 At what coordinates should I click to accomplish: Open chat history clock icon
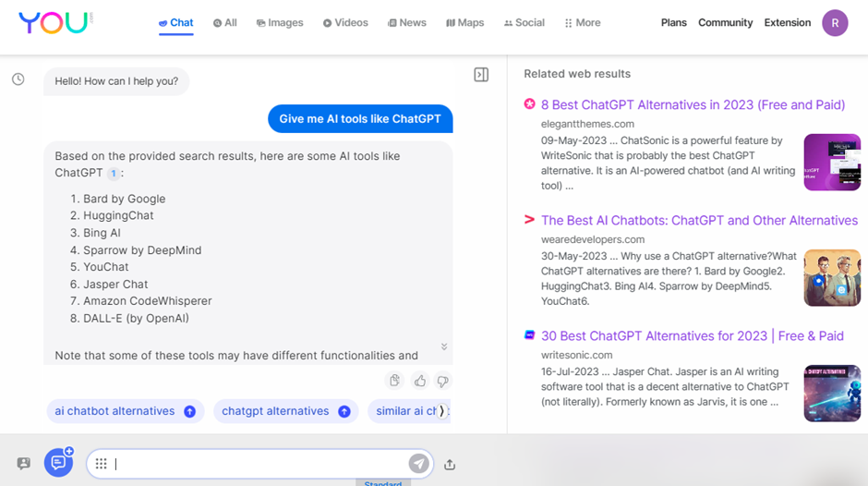click(18, 80)
